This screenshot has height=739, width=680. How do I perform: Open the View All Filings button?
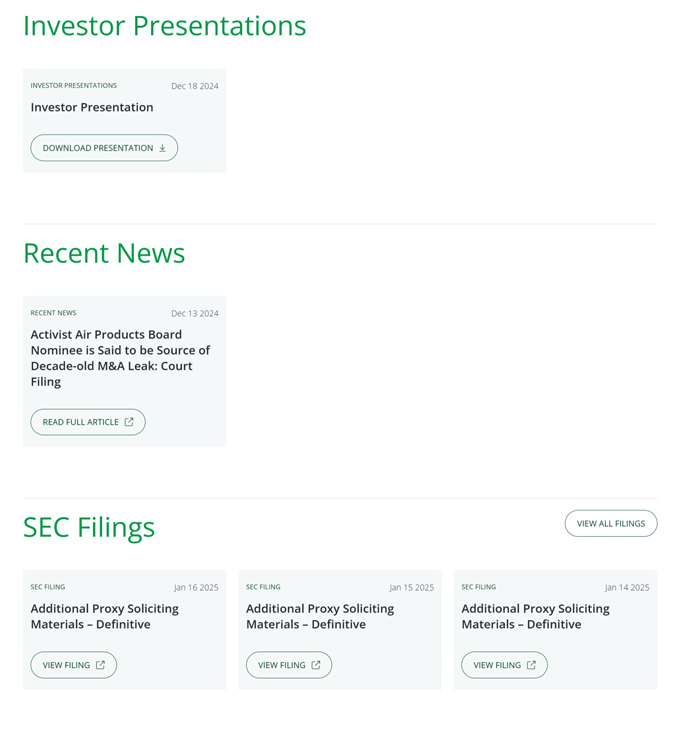(610, 523)
